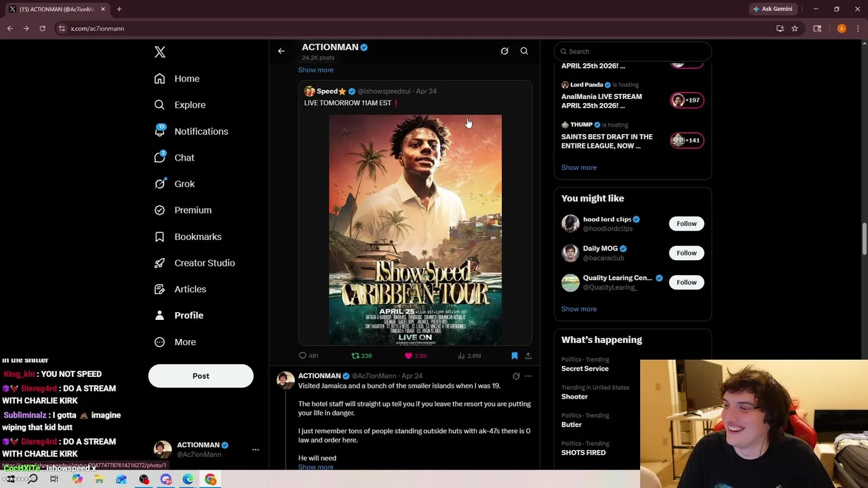Open Creator Studio
Viewport: 868px width, 488px height.
pyautogui.click(x=195, y=263)
